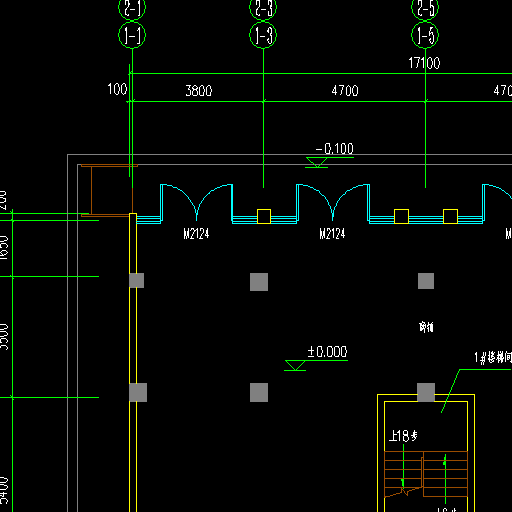Select the 17100 overall dimension text

tap(424, 63)
